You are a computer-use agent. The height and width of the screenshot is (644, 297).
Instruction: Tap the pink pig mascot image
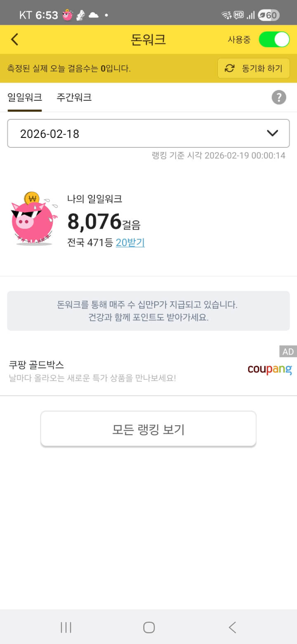pyautogui.click(x=32, y=220)
